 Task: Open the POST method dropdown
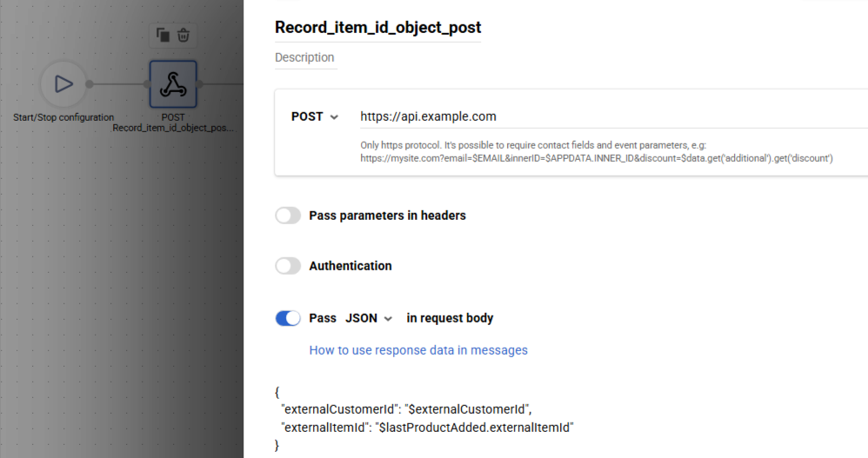(314, 116)
